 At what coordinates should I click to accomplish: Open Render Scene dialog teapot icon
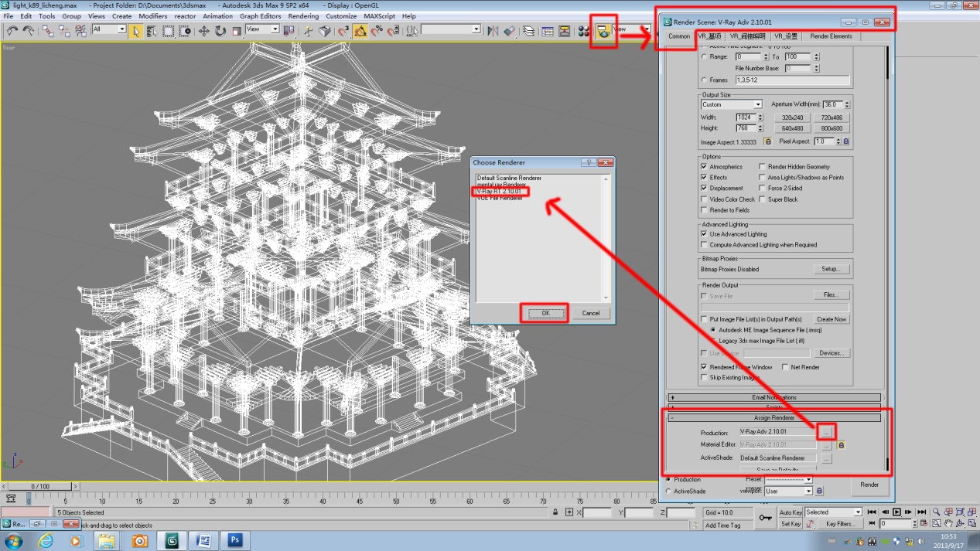(x=603, y=31)
